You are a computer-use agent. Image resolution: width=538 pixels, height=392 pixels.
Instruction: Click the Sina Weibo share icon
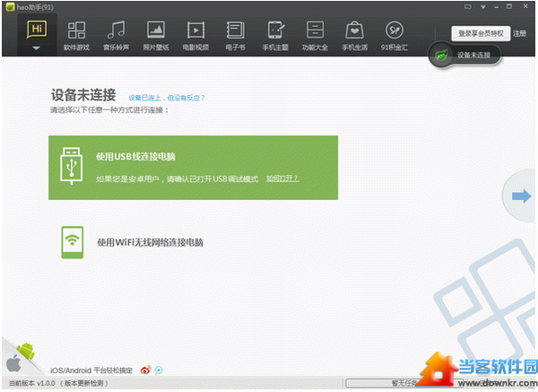pyautogui.click(x=145, y=370)
